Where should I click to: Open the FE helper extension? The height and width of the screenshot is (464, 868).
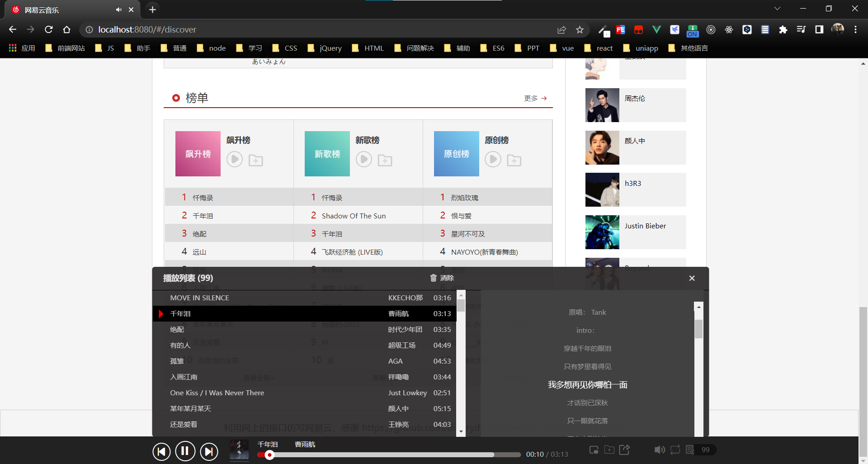620,29
